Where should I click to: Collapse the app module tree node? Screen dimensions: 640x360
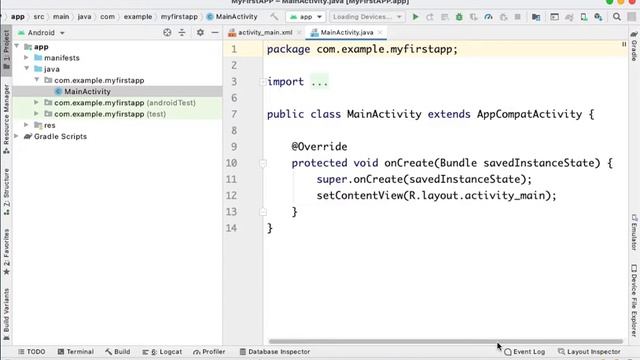pos(17,47)
